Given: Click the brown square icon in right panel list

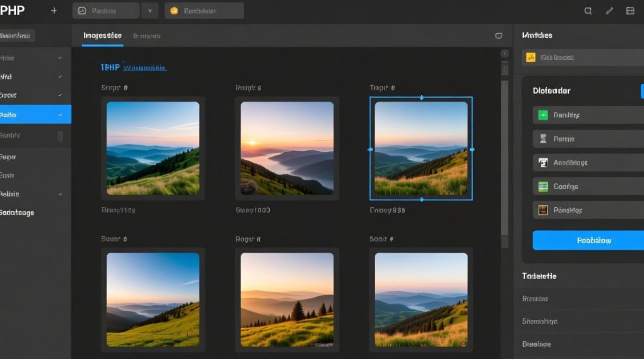Looking at the screenshot, I should pyautogui.click(x=543, y=210).
